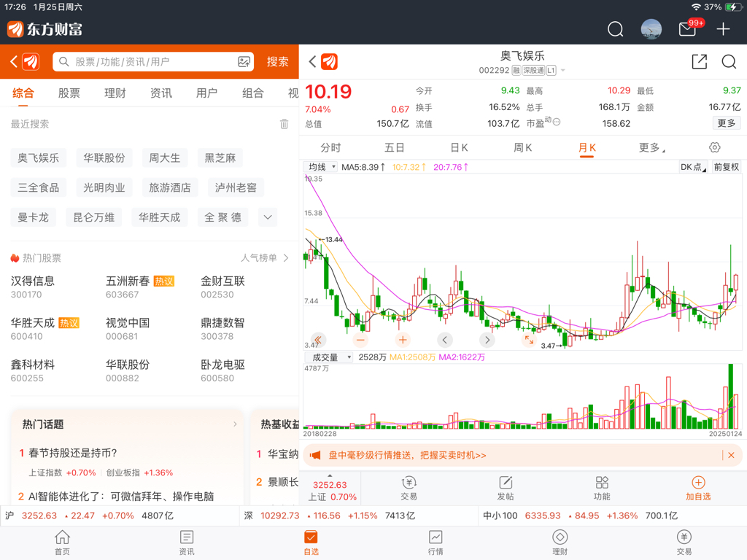This screenshot has width=747, height=560.
Task: Select recent search tag 奥飞娱乐
Action: [38, 157]
